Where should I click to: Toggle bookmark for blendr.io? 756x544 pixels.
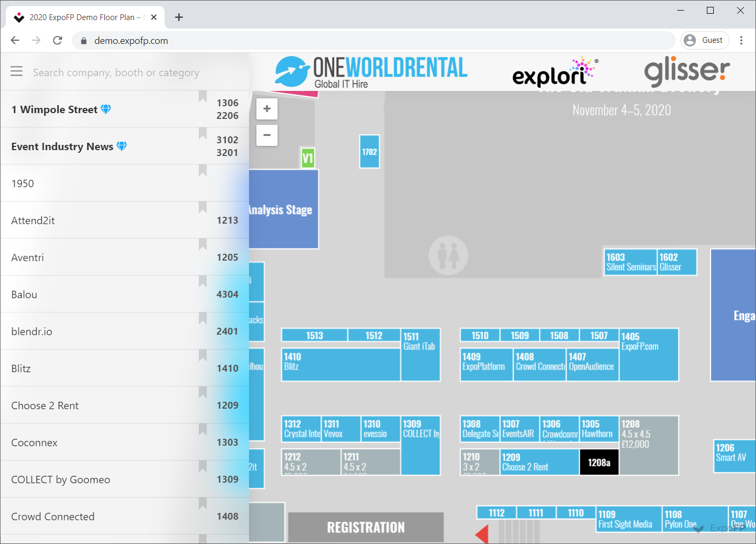click(x=202, y=319)
